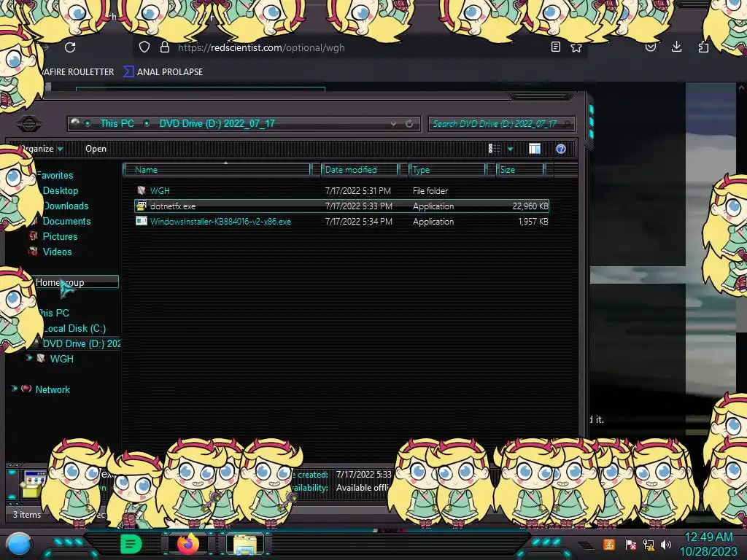This screenshot has width=747, height=560.
Task: Select DVD Drive (D:) in navigation tree
Action: coord(82,343)
